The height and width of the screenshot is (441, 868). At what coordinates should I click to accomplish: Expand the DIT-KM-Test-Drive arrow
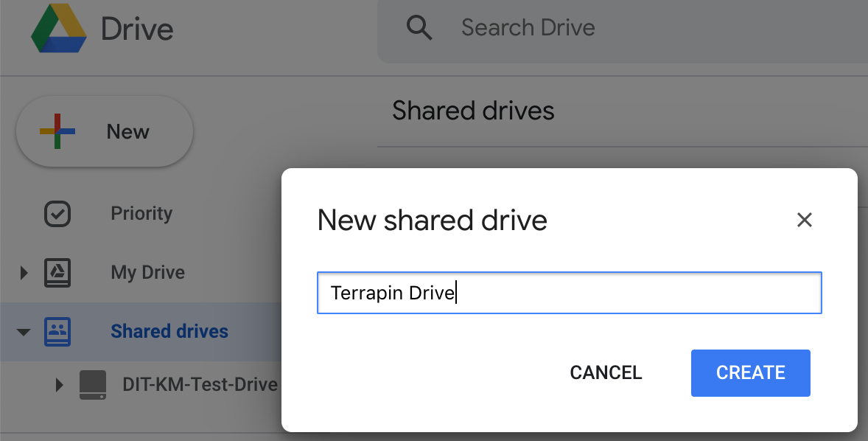pos(59,384)
